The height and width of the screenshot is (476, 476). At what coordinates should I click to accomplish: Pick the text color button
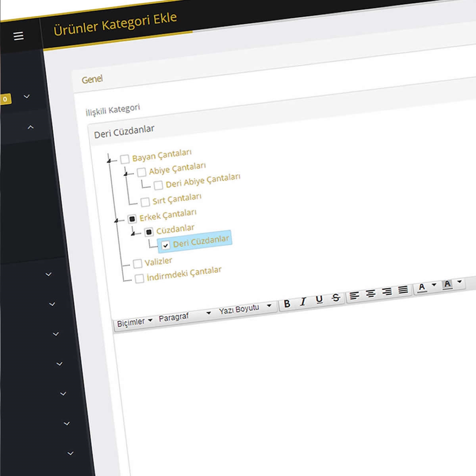[422, 287]
